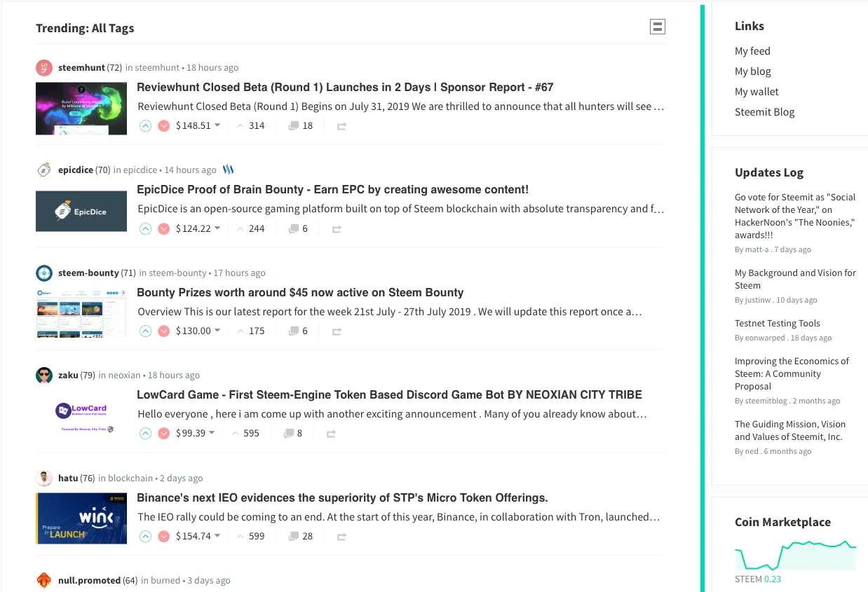This screenshot has height=592, width=868.
Task: Open 'My Background and Vision for Steem' update
Action: [x=795, y=280]
